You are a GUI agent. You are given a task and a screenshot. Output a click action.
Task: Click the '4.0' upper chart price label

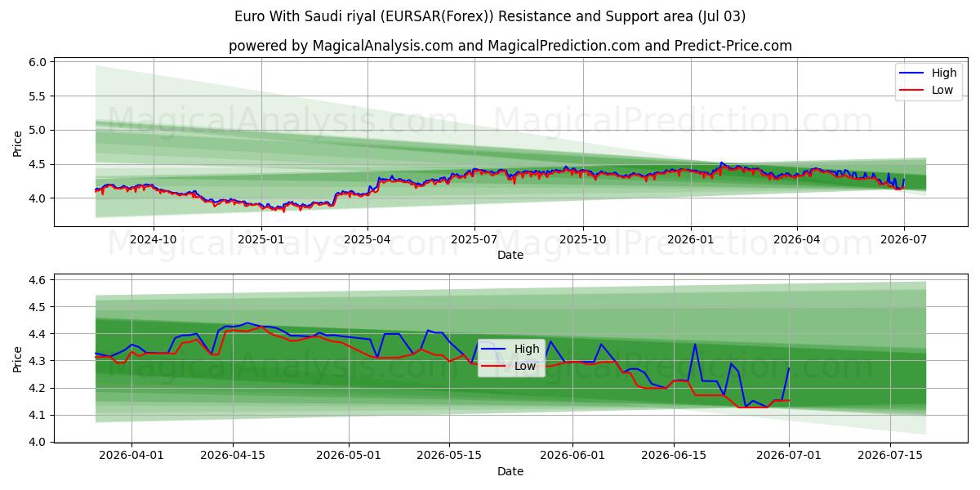39,198
